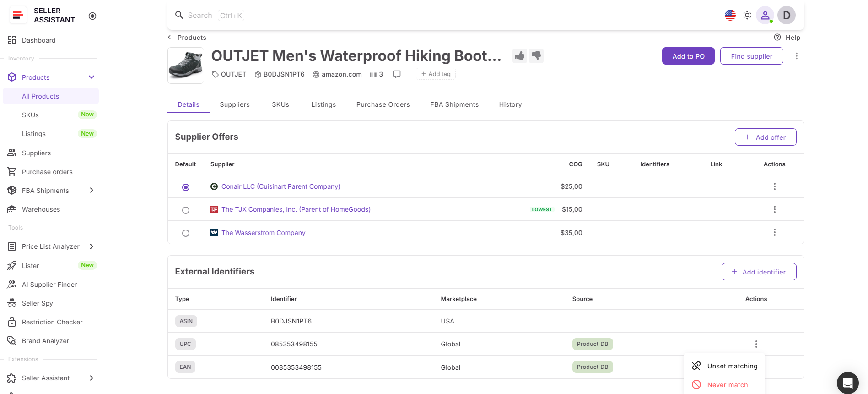Toggle the sidebar pin circle icon
The width and height of the screenshot is (868, 394).
92,16
